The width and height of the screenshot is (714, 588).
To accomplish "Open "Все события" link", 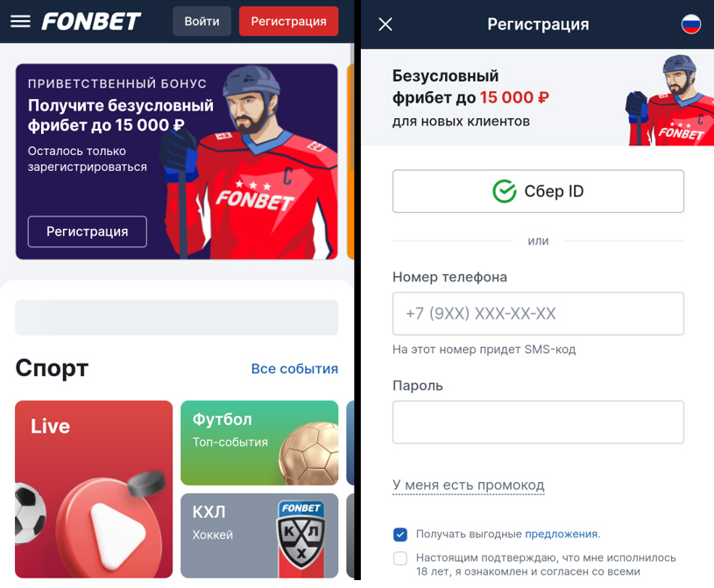I will coord(294,368).
